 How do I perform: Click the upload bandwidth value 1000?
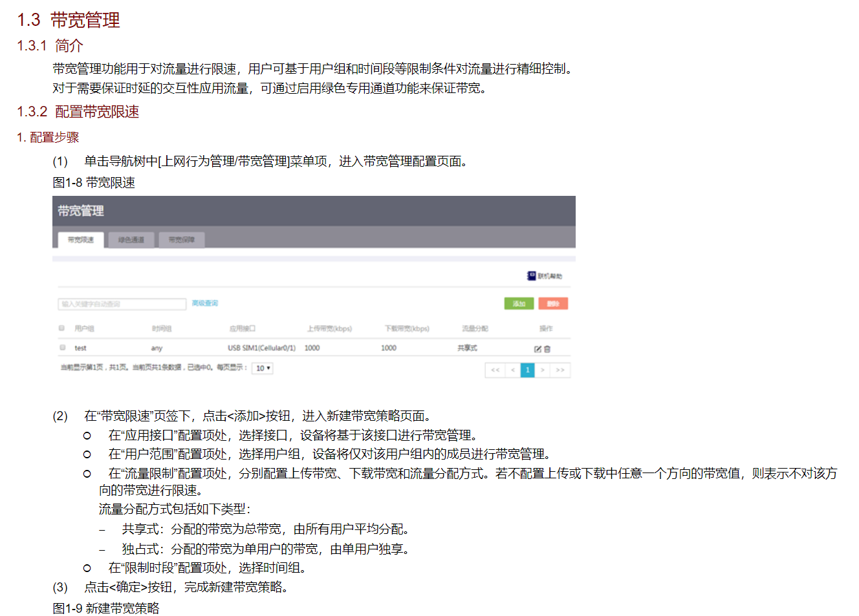pyautogui.click(x=312, y=348)
